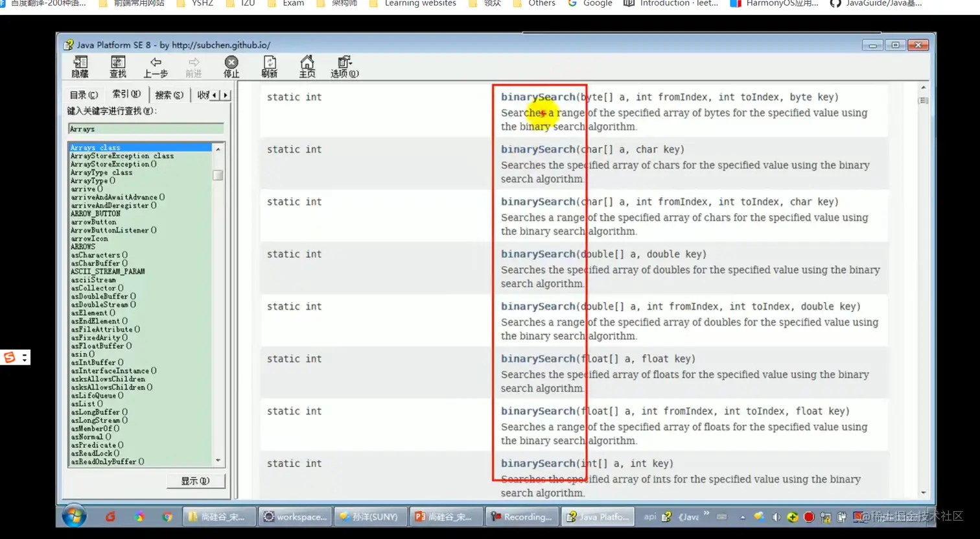Click the 显示 (Display) button
The image size is (980, 539).
(195, 481)
